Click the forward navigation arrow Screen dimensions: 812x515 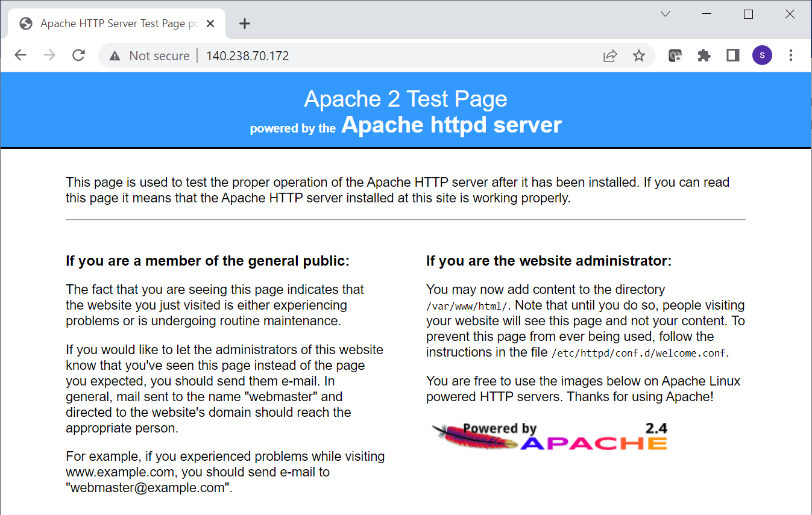pyautogui.click(x=49, y=55)
